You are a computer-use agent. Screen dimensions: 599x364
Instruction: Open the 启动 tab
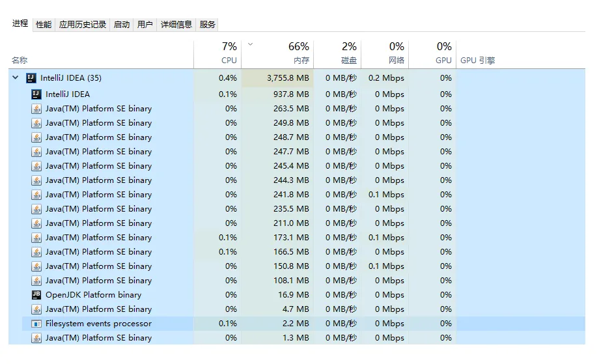(122, 25)
